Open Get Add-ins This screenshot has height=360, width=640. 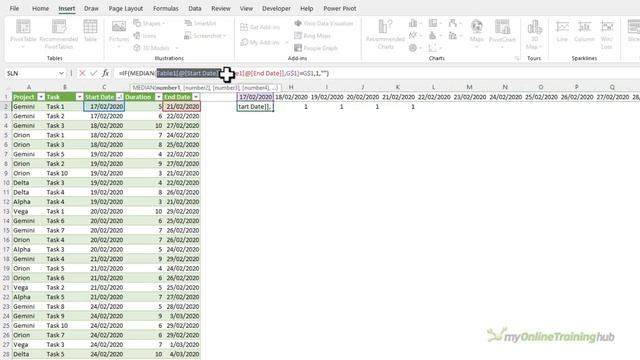[x=260, y=27]
